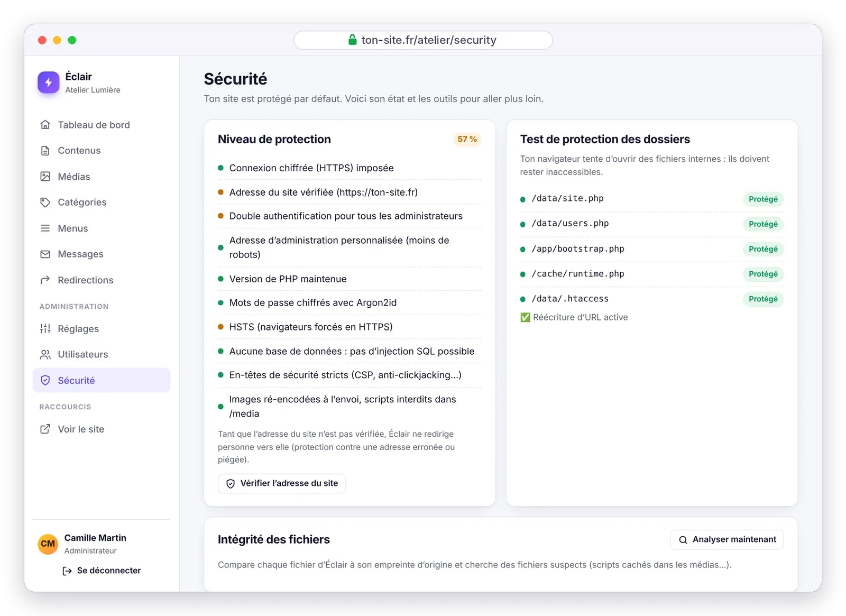Open the Médias section

(102, 177)
